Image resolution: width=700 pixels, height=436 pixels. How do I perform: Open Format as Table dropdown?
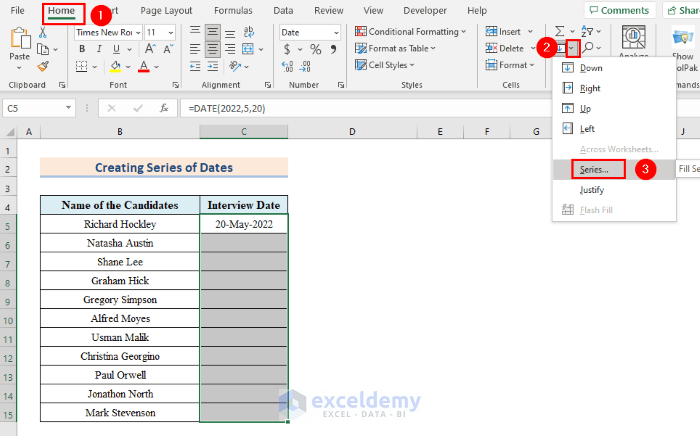(395, 48)
